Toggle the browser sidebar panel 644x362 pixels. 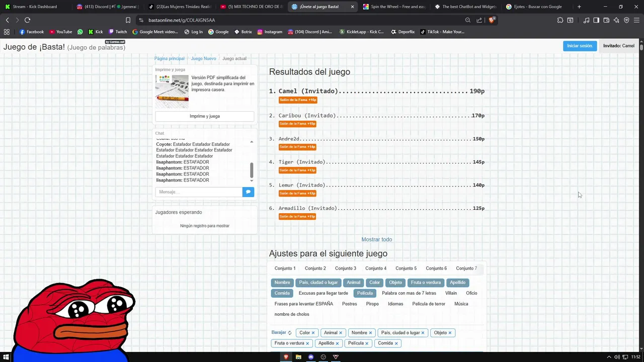596,20
